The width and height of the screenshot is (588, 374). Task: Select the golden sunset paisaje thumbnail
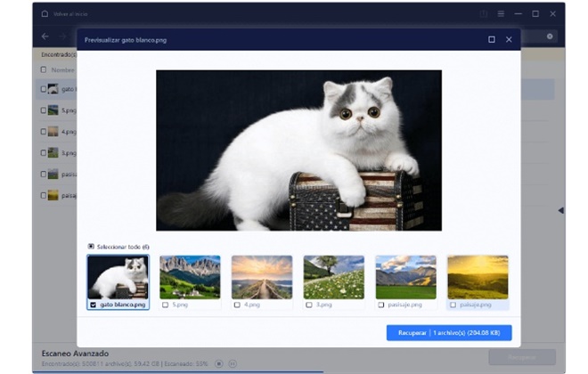pyautogui.click(x=478, y=277)
